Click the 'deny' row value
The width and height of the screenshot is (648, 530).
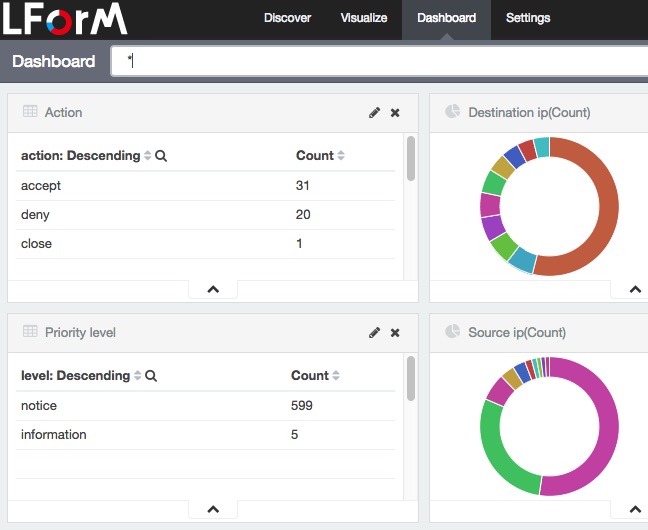35,215
